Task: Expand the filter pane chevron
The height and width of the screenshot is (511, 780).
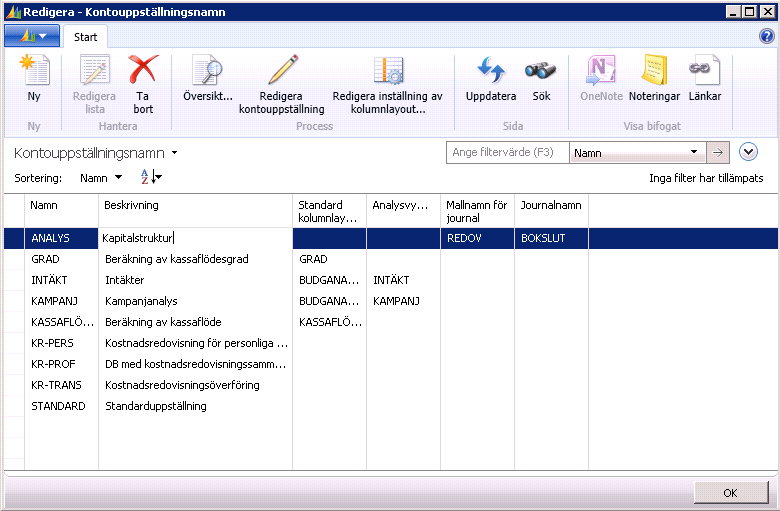Action: pyautogui.click(x=748, y=152)
